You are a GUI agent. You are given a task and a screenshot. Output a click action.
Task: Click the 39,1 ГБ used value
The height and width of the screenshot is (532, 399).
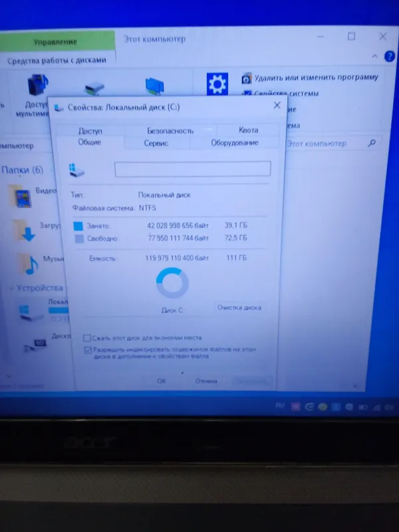coord(236,225)
